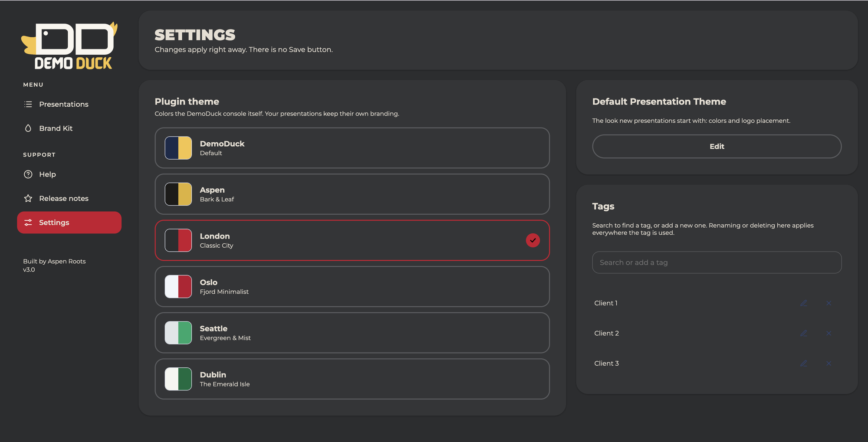Click the Built by Aspen Roots text

[54, 261]
